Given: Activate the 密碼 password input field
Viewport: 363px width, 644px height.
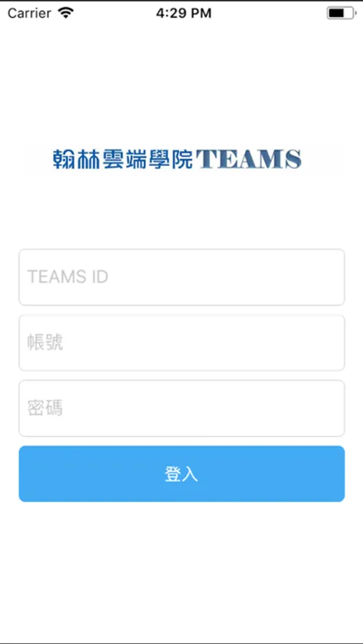Looking at the screenshot, I should [x=182, y=409].
